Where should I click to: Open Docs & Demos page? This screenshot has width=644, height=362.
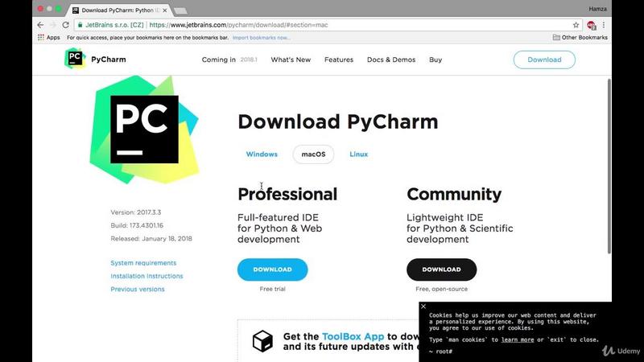click(x=391, y=60)
